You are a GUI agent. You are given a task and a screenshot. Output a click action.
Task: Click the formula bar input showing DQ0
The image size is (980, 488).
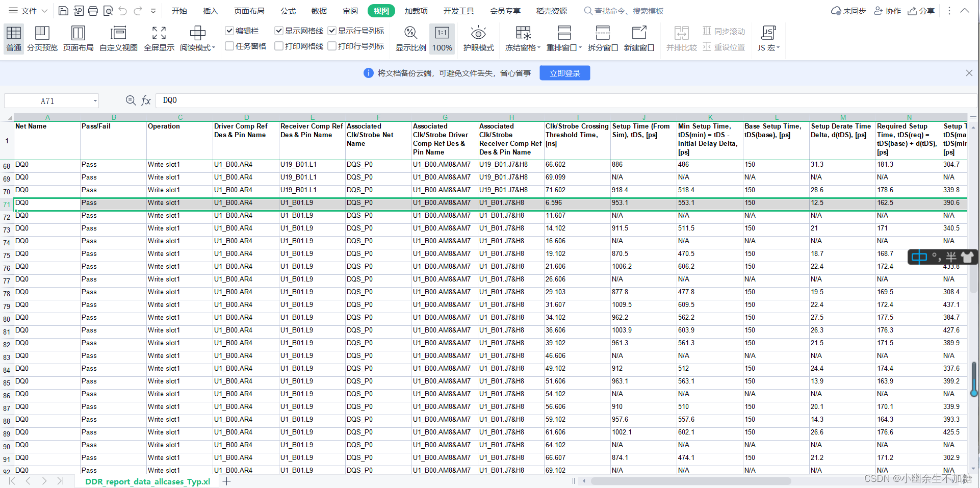(x=565, y=100)
